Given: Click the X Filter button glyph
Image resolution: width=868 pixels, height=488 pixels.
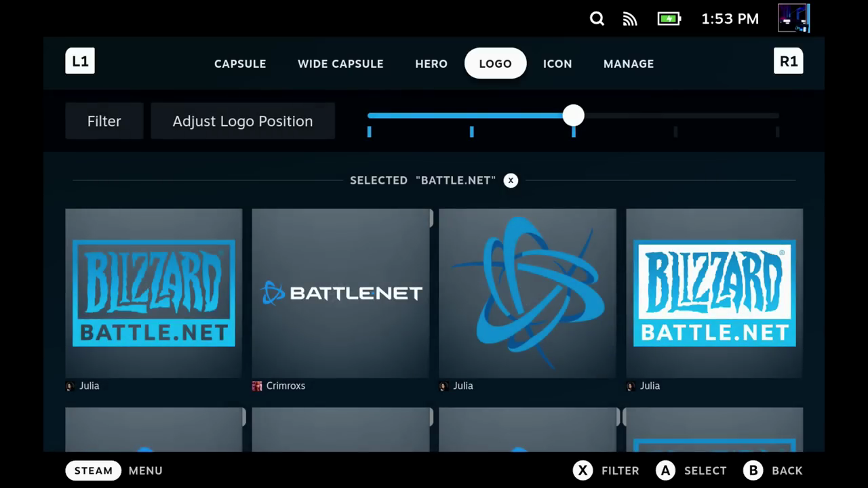Looking at the screenshot, I should pyautogui.click(x=583, y=470).
